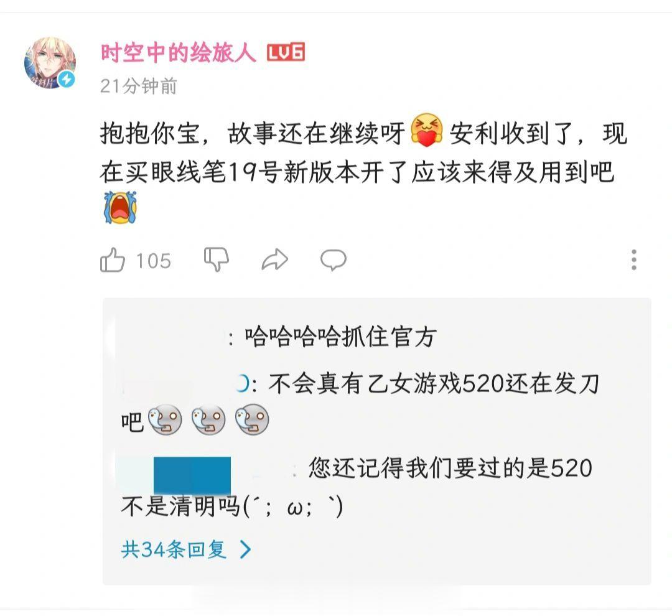Tap first ghost emoji in second reply
This screenshot has height=616, width=672.
point(164,419)
